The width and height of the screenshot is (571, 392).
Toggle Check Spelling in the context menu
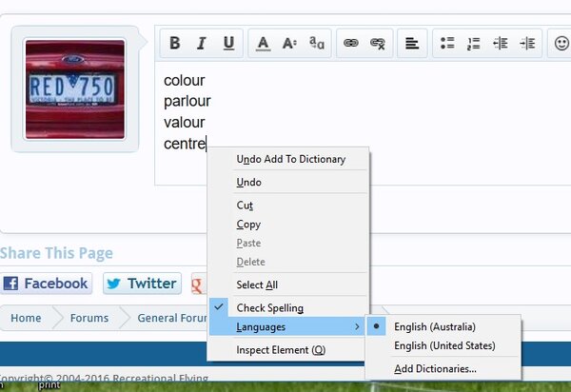point(270,308)
